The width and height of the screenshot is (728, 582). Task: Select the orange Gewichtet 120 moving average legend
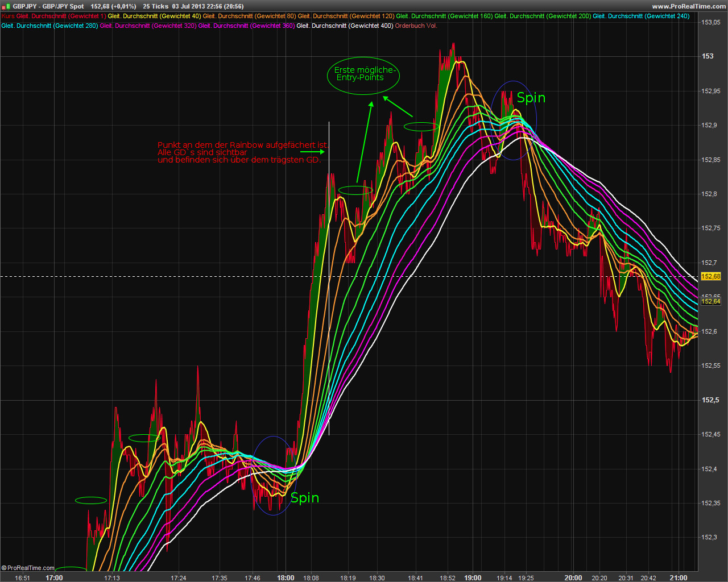tap(346, 16)
